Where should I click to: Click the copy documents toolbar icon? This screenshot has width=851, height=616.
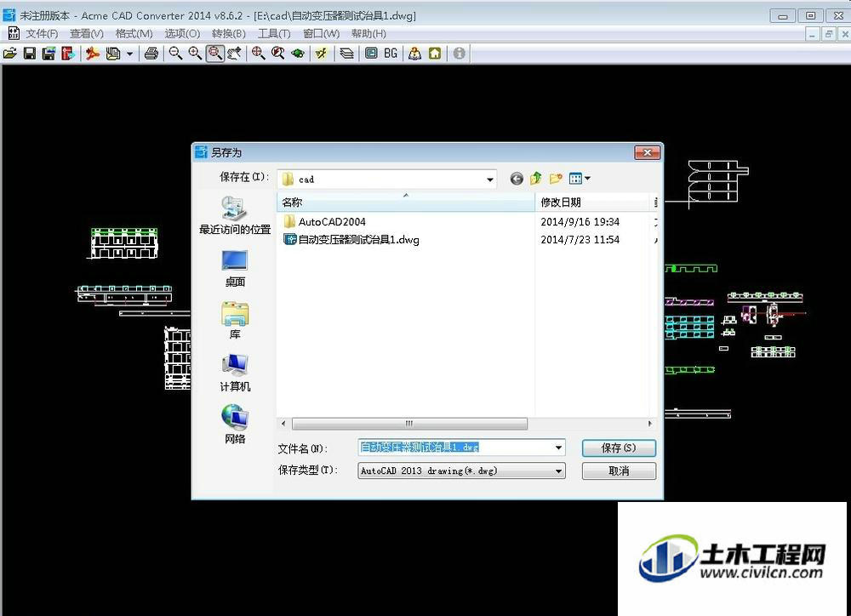click(x=113, y=54)
